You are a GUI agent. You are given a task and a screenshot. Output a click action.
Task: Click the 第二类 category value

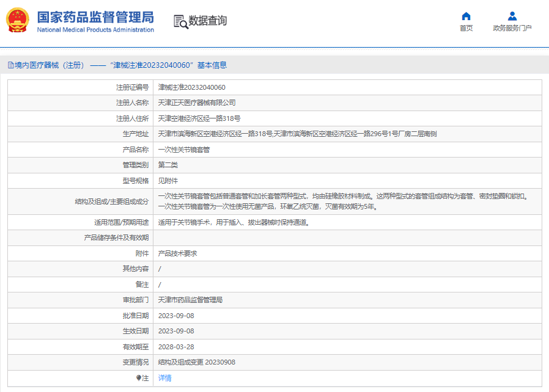tap(168, 165)
